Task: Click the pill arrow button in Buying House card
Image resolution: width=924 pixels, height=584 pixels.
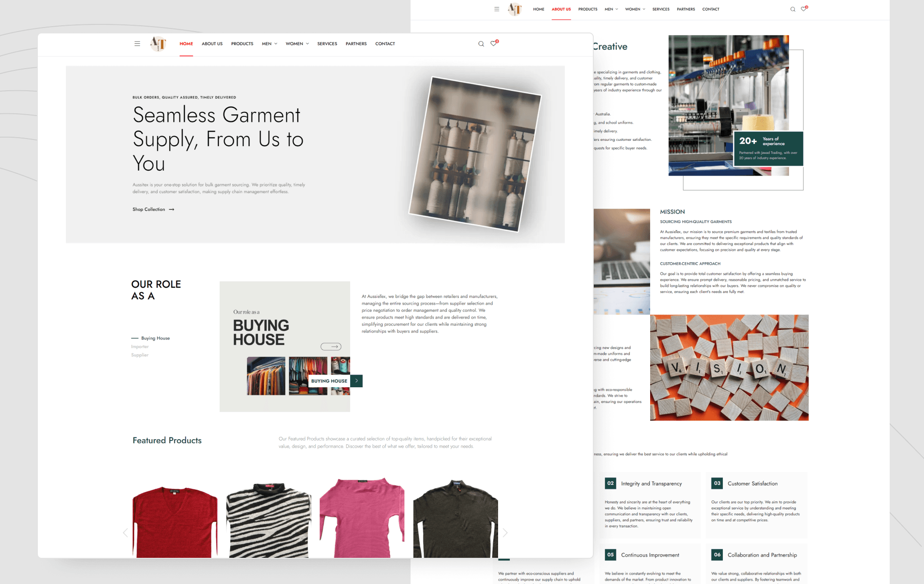Action: (x=331, y=347)
